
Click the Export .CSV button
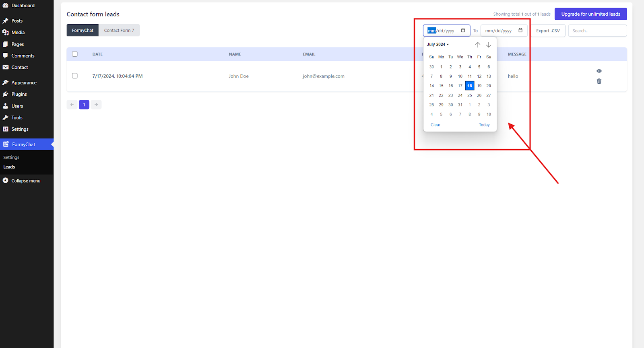pos(548,31)
